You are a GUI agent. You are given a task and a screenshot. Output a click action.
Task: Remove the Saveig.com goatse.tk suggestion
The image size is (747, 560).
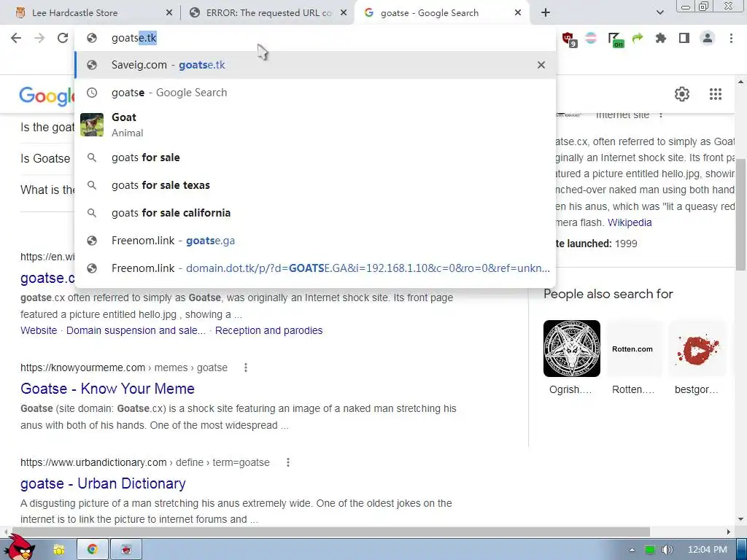point(541,65)
